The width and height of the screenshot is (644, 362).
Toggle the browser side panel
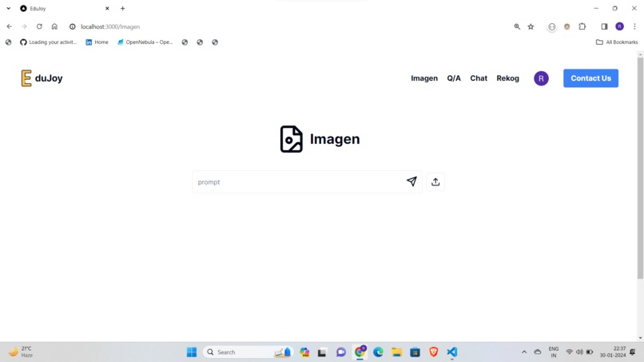[604, 26]
